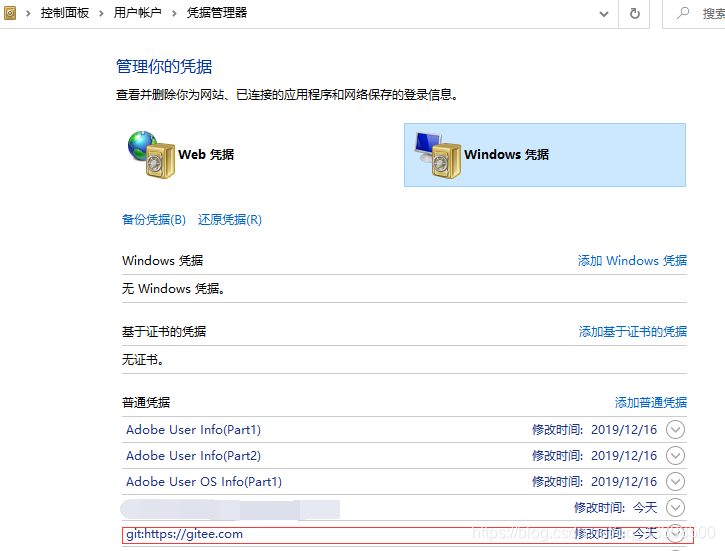725x551 pixels.
Task: Click the 普通凭据 section header
Action: (x=146, y=403)
